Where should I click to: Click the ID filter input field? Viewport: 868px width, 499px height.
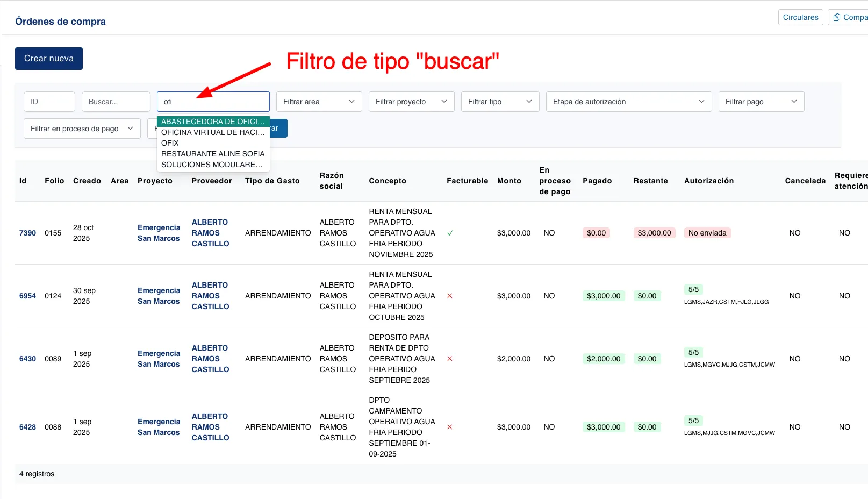[49, 102]
